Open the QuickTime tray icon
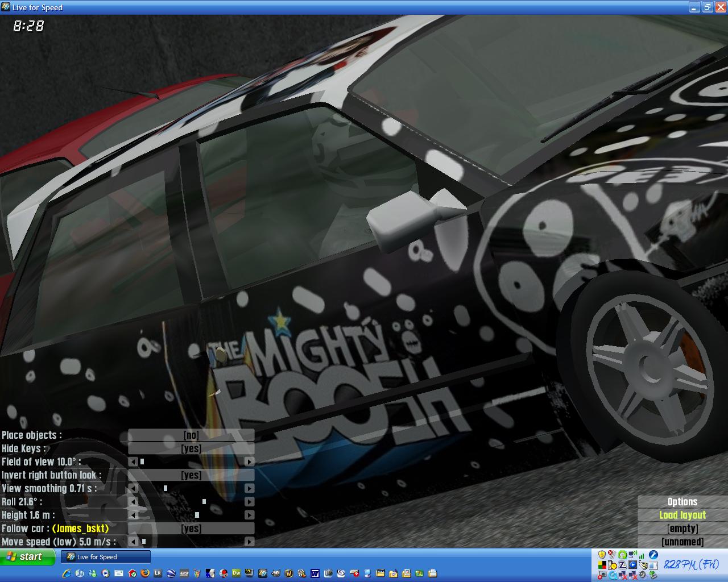728x582 pixels. tap(613, 575)
